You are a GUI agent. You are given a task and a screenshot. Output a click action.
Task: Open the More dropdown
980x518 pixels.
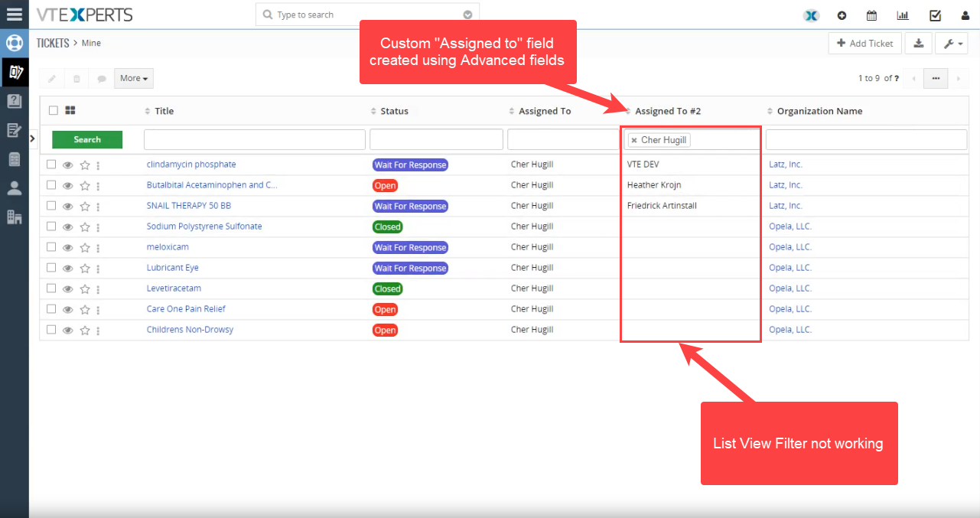[134, 78]
